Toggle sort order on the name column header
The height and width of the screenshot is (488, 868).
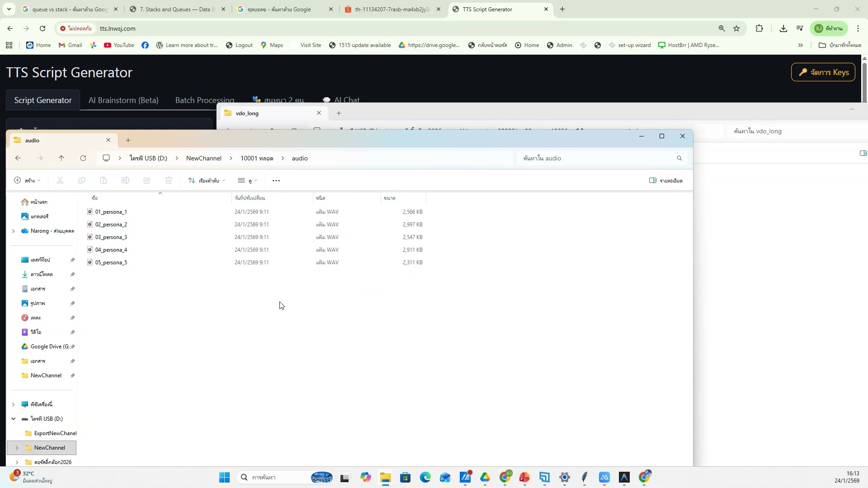(x=95, y=198)
